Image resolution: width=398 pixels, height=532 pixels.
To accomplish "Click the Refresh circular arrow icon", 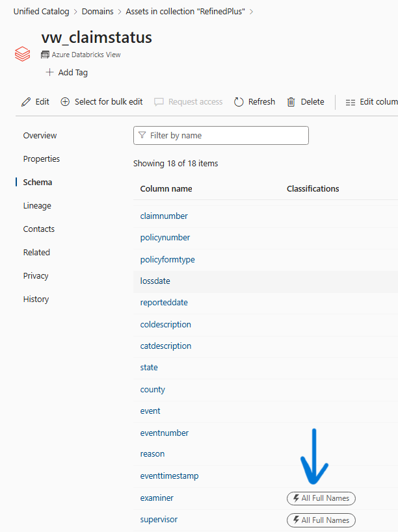I will pos(239,102).
